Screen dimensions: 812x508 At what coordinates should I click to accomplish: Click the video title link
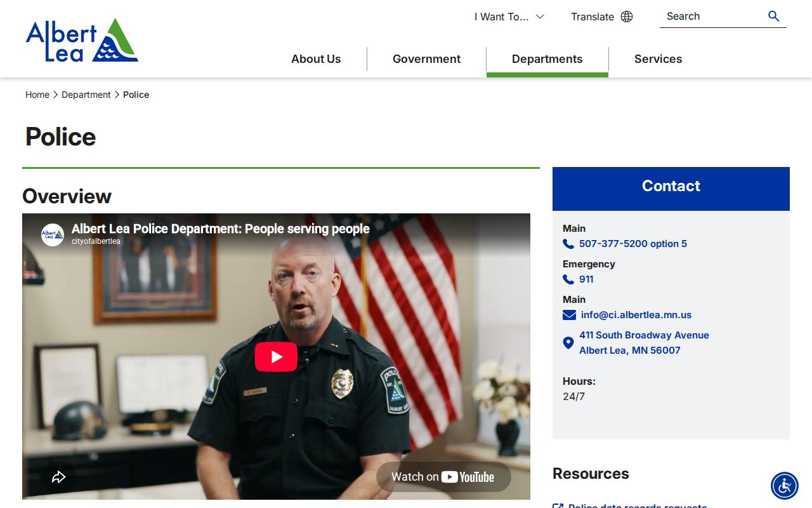(220, 229)
